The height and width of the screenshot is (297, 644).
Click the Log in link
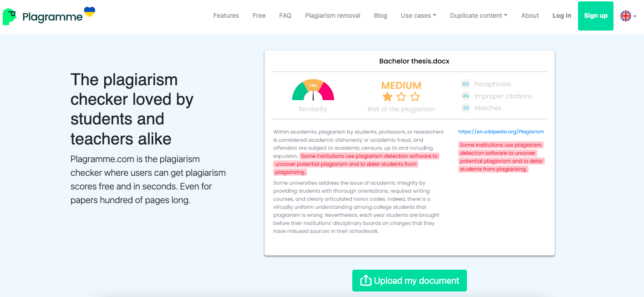click(x=562, y=15)
